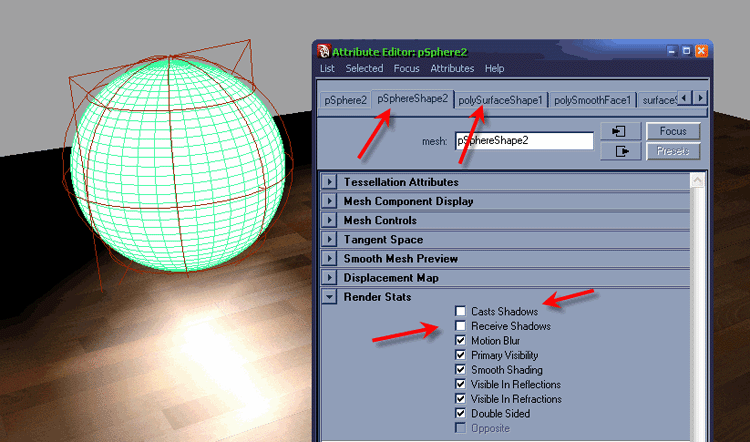Click the mesh name input field
This screenshot has height=442, width=750.
(x=523, y=141)
